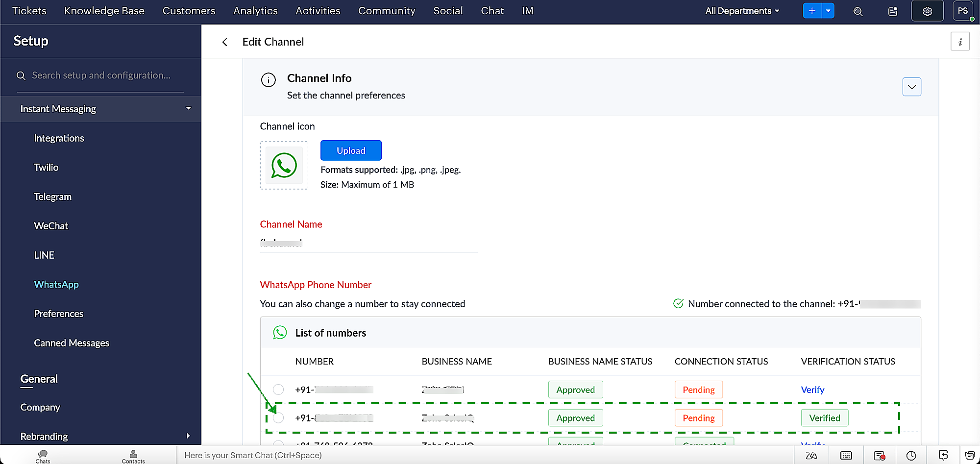Click the blue plus add button
The height and width of the screenshot is (464, 980).
pyautogui.click(x=812, y=11)
